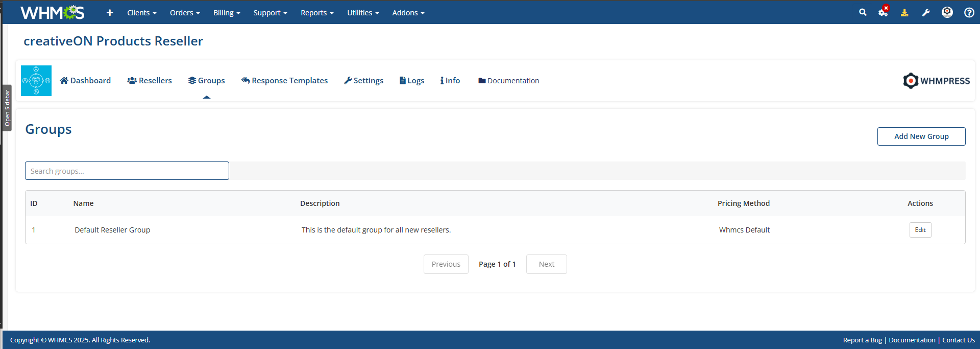
Task: Switch to the Resellers tab
Action: tap(150, 81)
